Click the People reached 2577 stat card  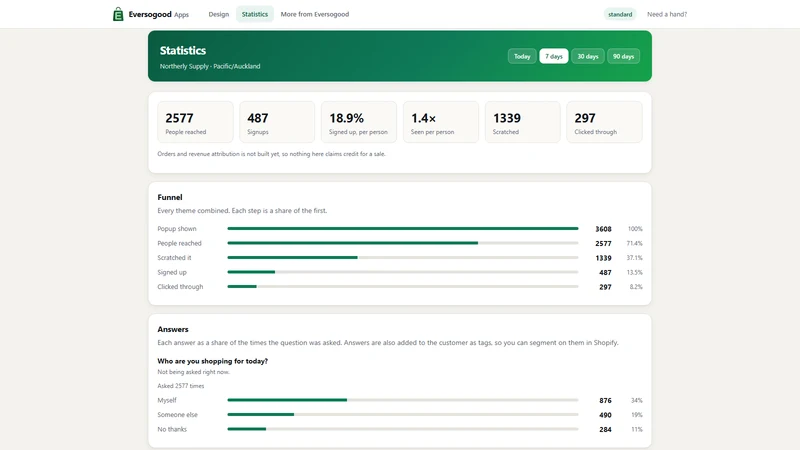pos(195,122)
